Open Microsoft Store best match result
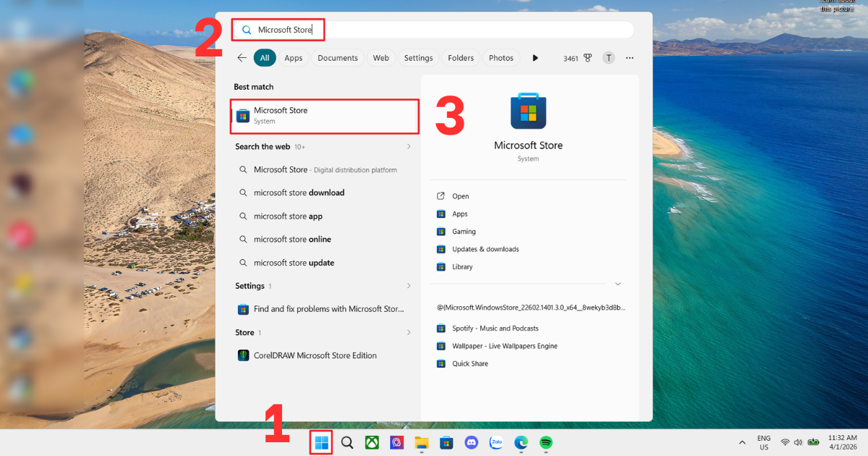Screen dimensions: 868x456 click(325, 116)
